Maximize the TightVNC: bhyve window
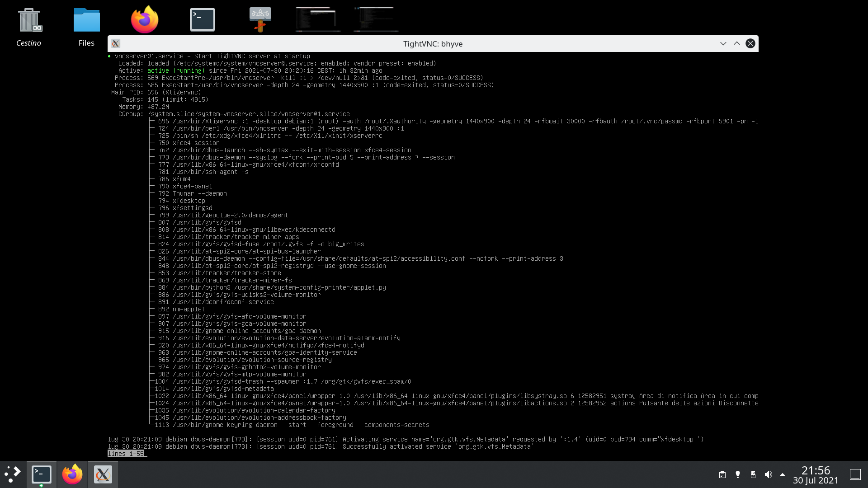868x488 pixels. point(737,43)
